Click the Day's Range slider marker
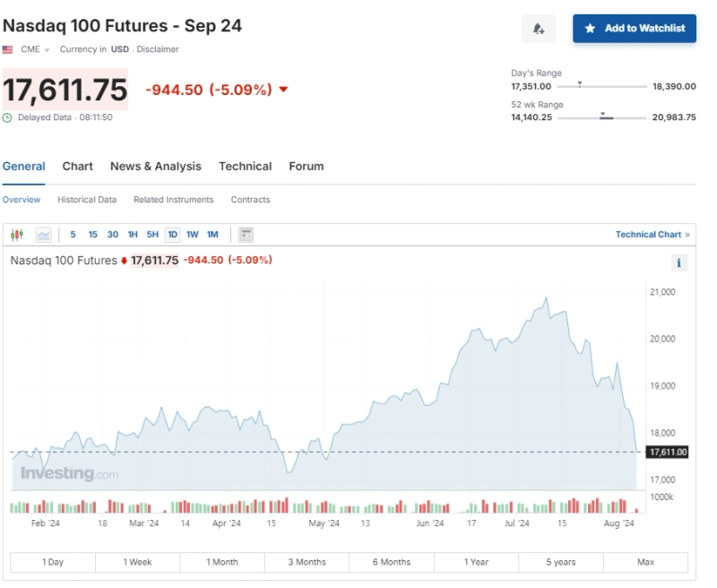717x588 pixels. coord(580,84)
